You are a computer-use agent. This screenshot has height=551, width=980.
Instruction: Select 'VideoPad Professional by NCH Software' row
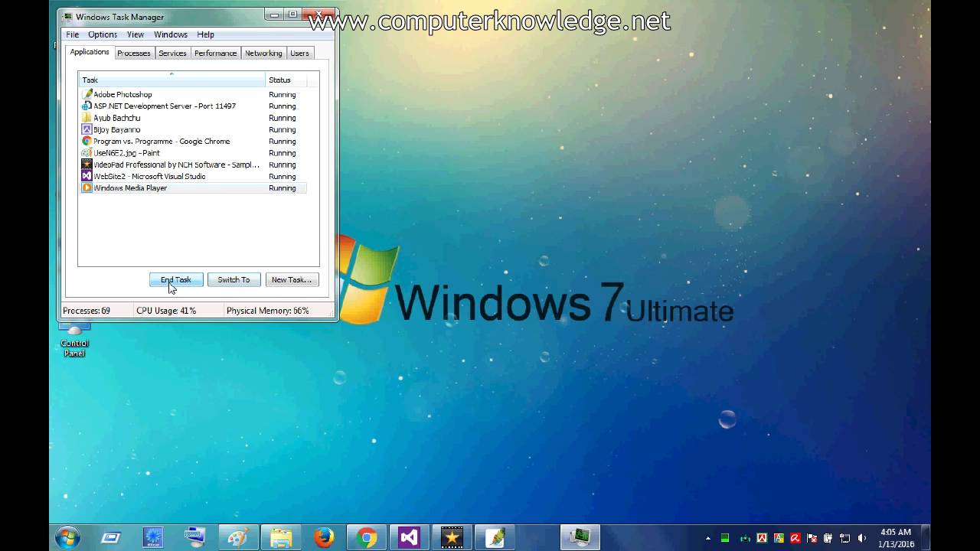click(193, 165)
